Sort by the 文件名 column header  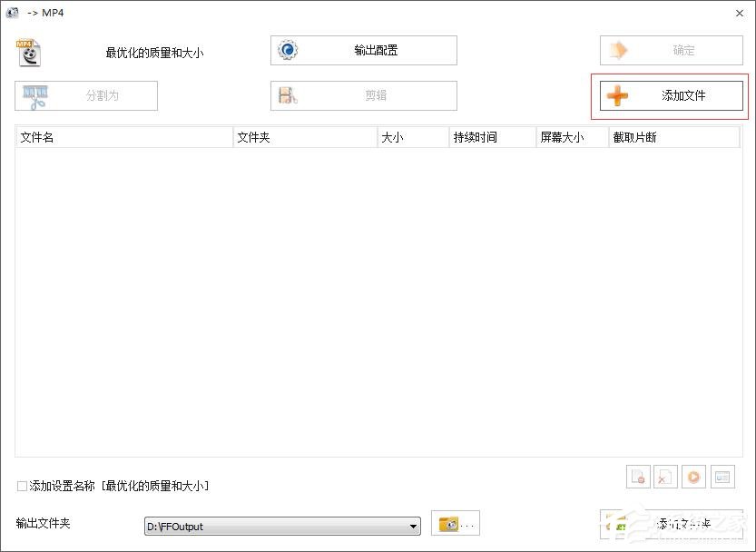(x=124, y=137)
